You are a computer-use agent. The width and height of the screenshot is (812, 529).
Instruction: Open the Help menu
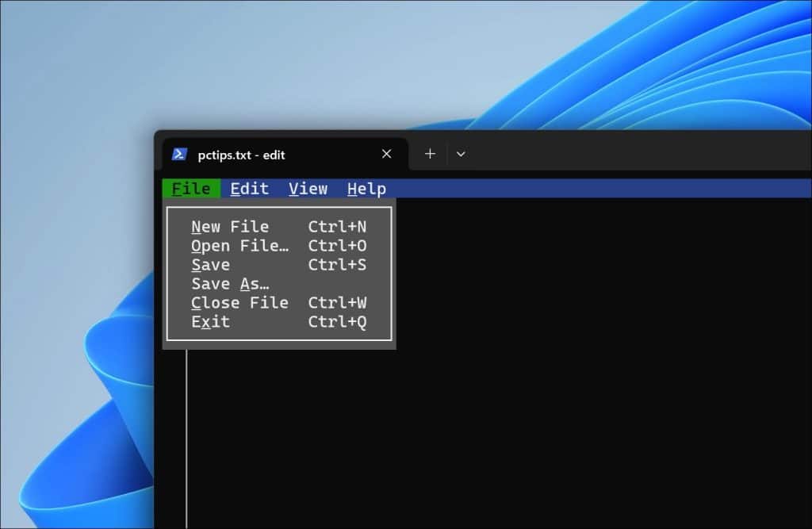366,189
